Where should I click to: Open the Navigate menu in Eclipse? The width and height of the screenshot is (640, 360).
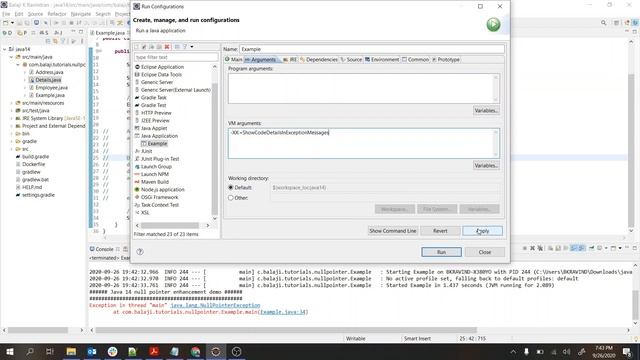click(x=80, y=14)
